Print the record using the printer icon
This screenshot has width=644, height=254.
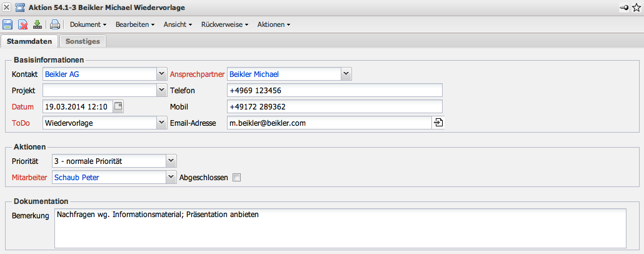pos(55,25)
